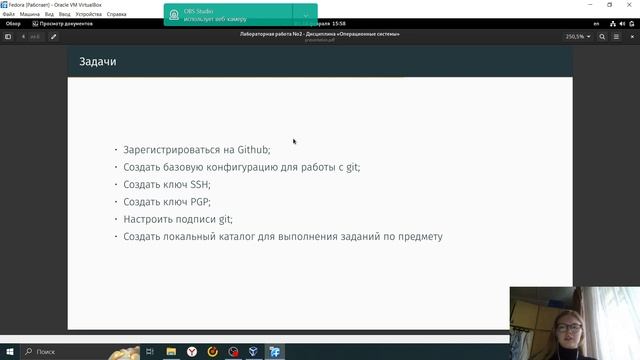Open the Windows Start menu
The height and width of the screenshot is (360, 640).
(10, 351)
